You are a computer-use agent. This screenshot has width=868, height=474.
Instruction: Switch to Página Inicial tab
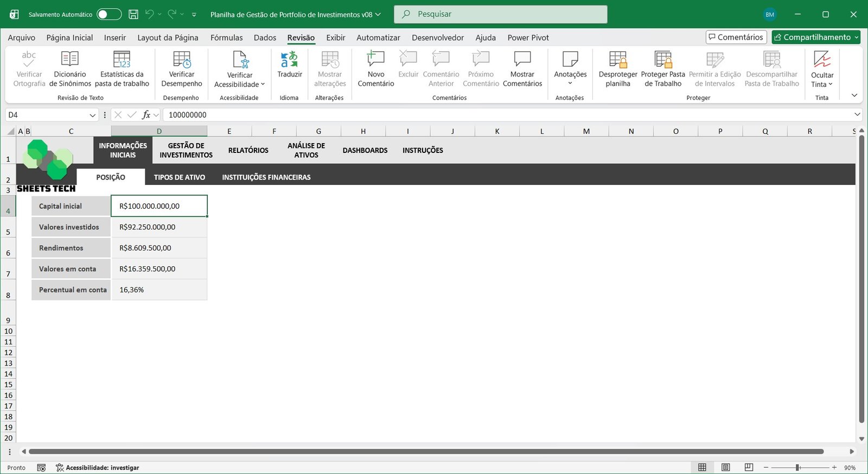[x=69, y=37]
